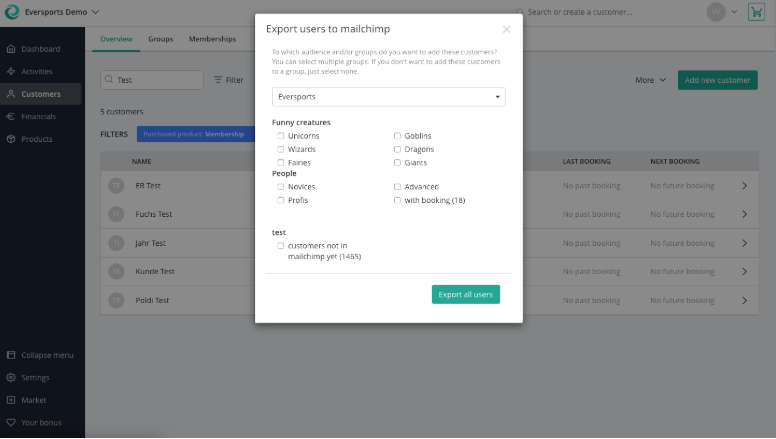Switch to the Overview tab
The height and width of the screenshot is (439, 776).
[116, 39]
